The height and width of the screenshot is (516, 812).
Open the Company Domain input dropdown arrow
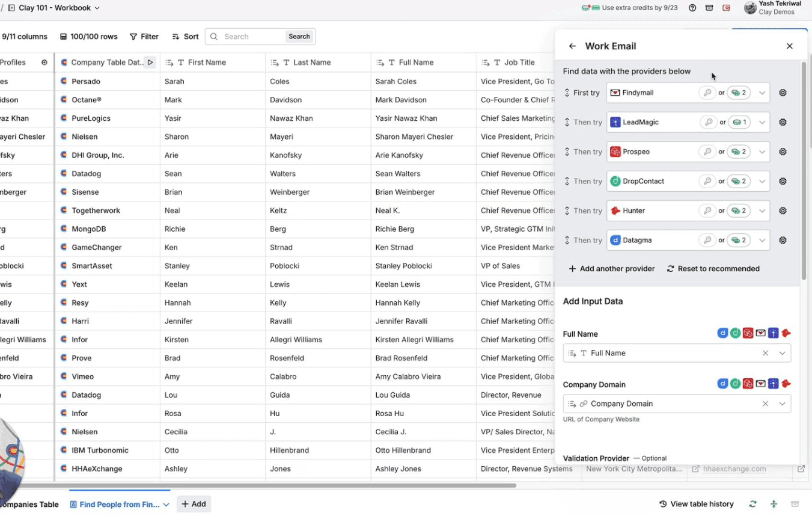[782, 404]
